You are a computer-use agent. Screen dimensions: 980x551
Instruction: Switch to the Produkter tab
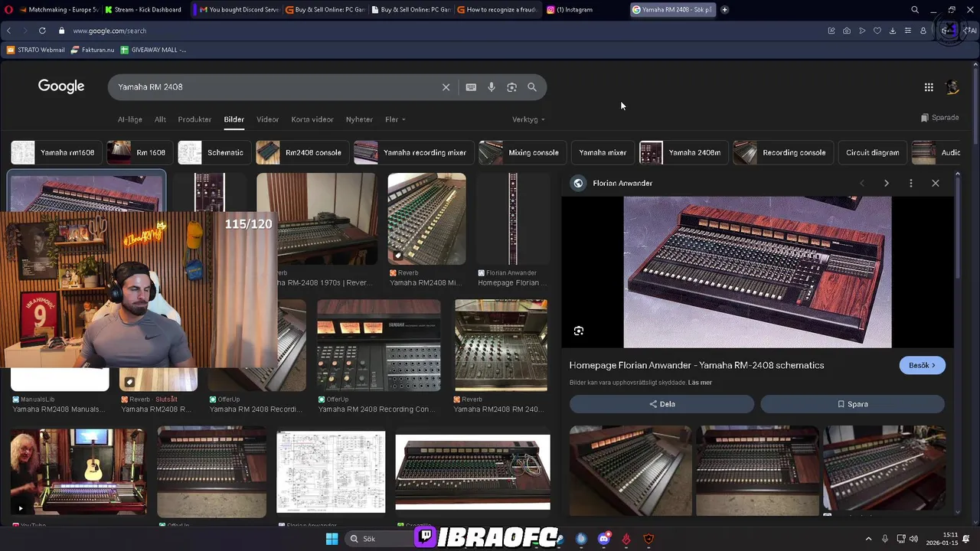click(x=194, y=119)
